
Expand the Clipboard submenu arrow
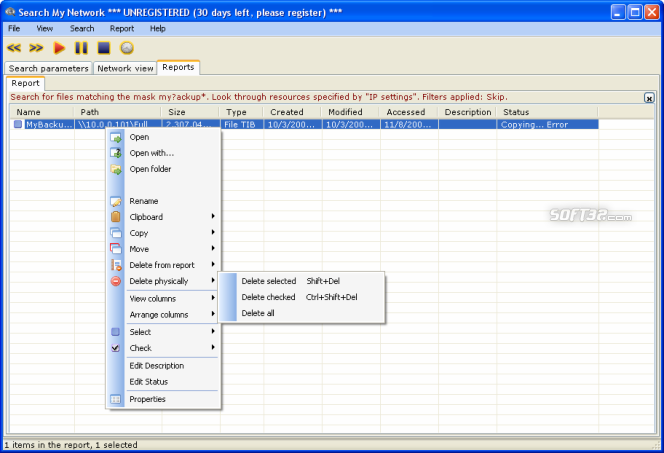point(213,216)
